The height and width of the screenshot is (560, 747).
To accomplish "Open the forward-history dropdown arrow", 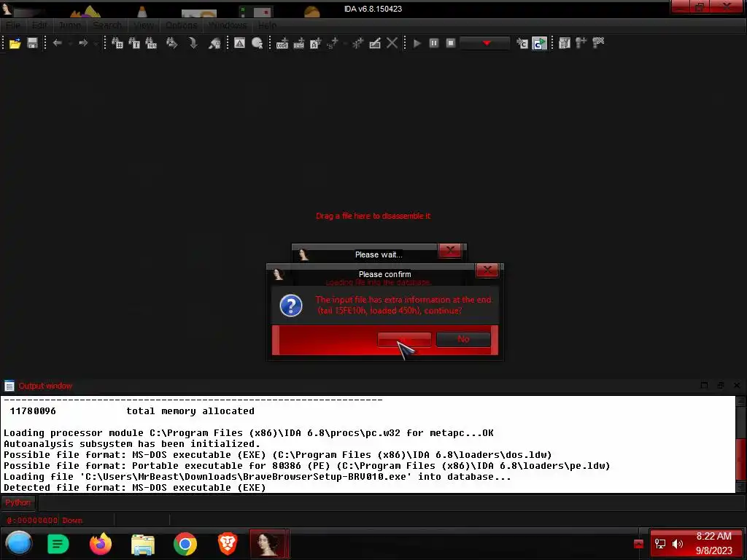I will pyautogui.click(x=96, y=44).
